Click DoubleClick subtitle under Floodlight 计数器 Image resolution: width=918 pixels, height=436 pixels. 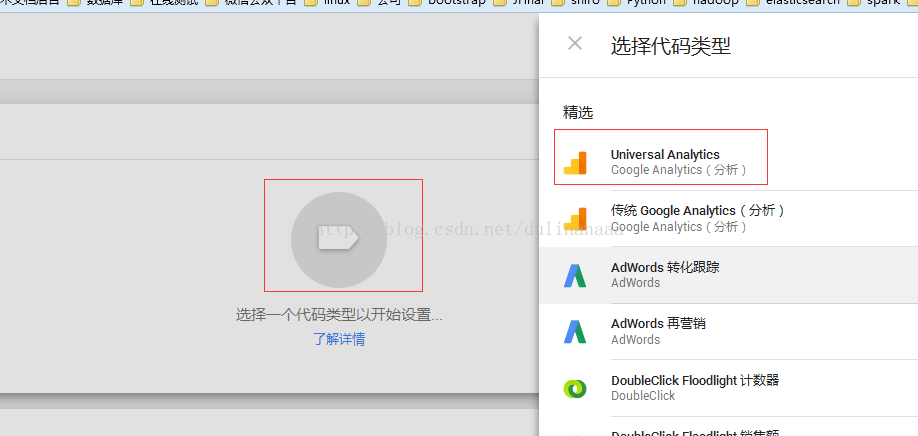[643, 396]
